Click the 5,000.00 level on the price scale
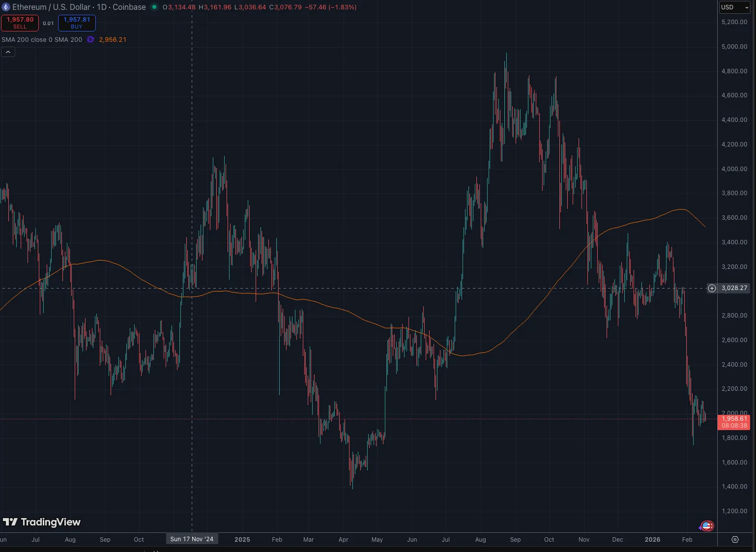The image size is (756, 552). pyautogui.click(x=734, y=46)
